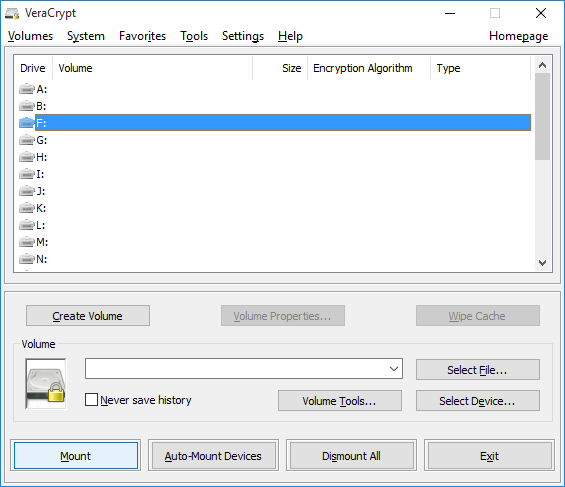Enable Never save history checkbox
Screen dimensions: 565x487
coord(91,399)
